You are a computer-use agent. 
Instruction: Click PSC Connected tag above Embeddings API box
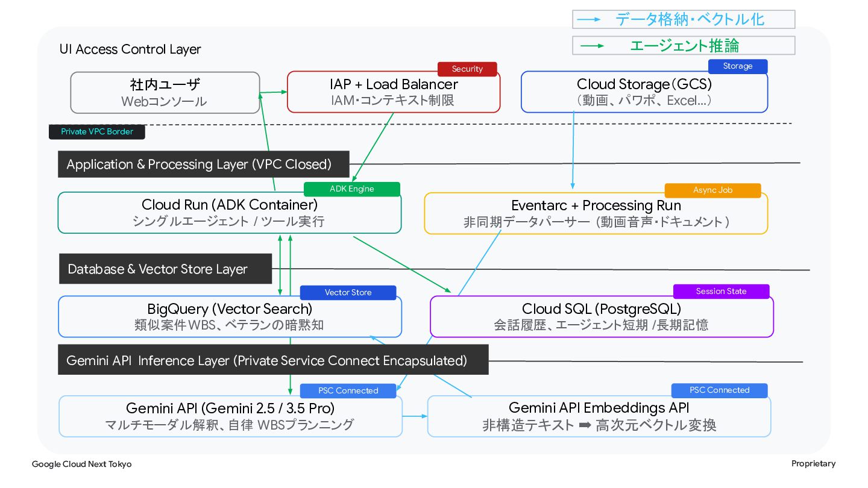click(x=720, y=390)
